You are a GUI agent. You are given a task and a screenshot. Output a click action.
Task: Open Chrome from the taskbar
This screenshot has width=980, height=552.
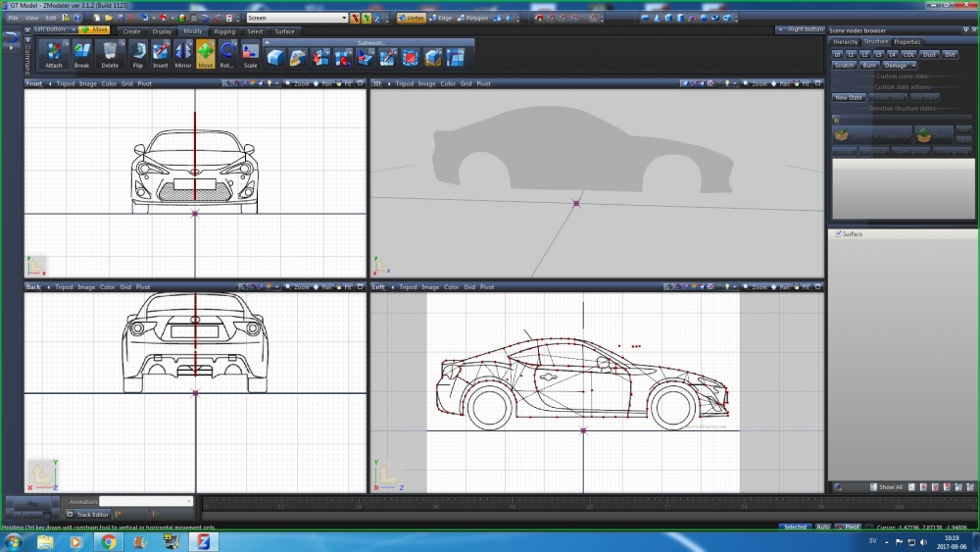108,542
